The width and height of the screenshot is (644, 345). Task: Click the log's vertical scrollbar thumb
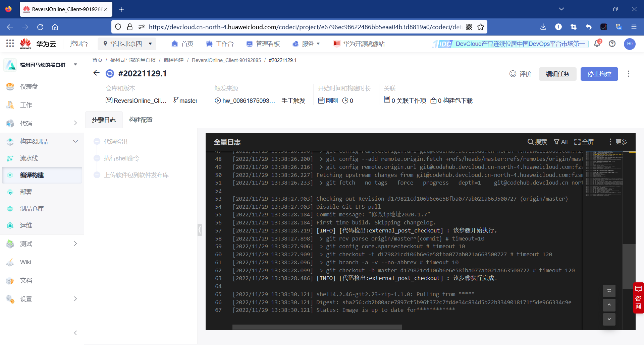pos(629,266)
